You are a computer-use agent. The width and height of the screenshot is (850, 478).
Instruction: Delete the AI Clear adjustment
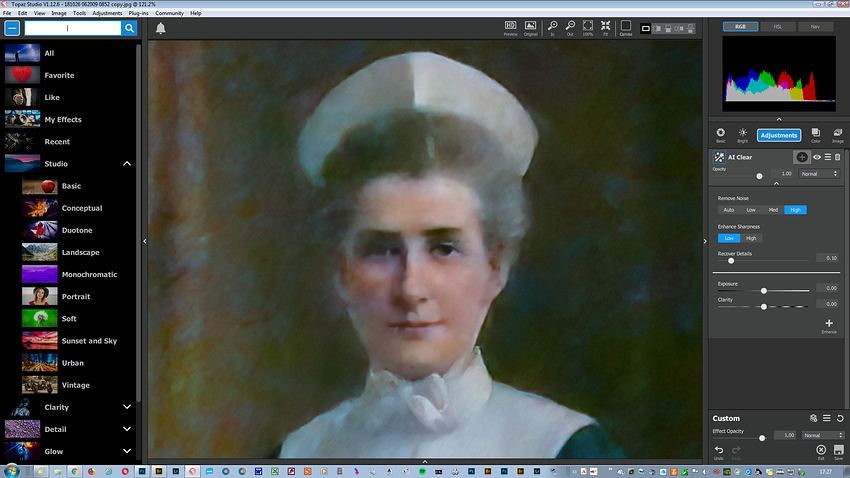838,157
